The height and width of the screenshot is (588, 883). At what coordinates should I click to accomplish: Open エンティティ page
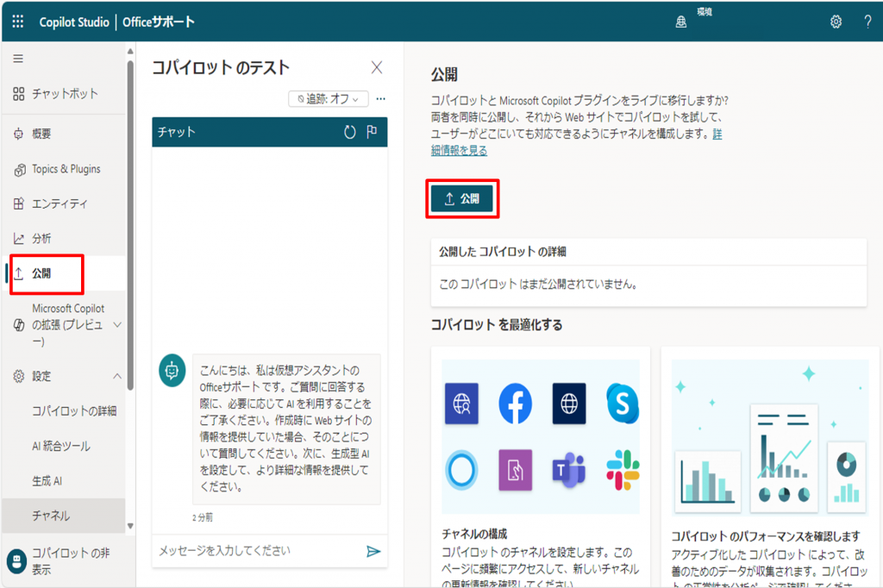64,203
